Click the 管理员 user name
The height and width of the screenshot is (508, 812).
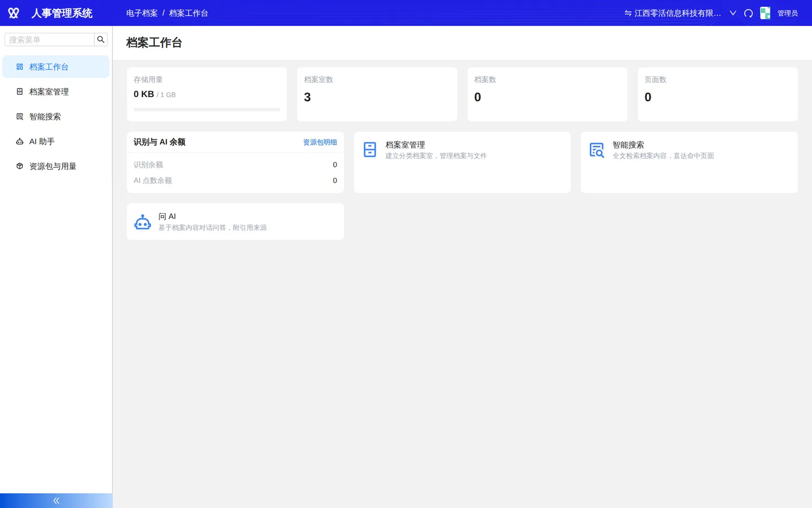tap(788, 13)
